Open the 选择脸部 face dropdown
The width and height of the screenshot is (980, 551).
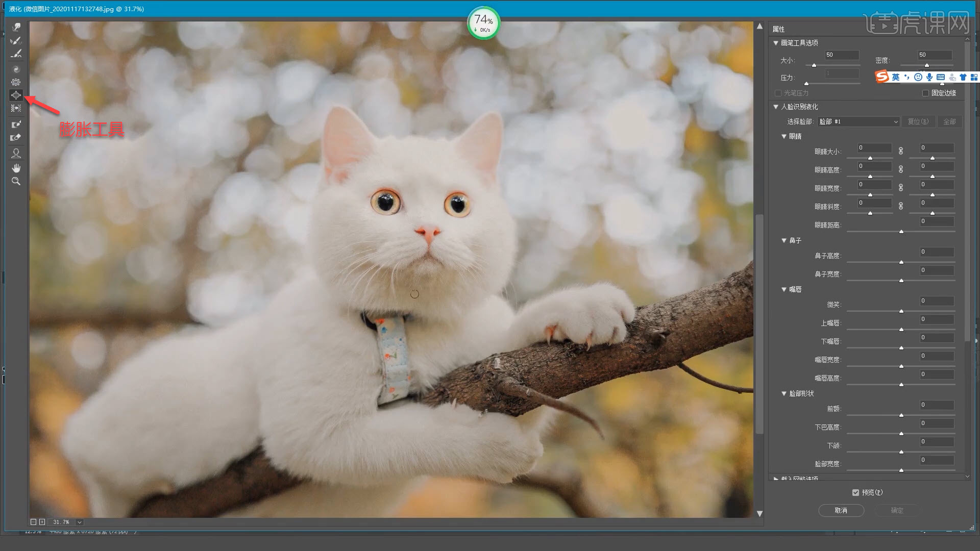pos(859,121)
